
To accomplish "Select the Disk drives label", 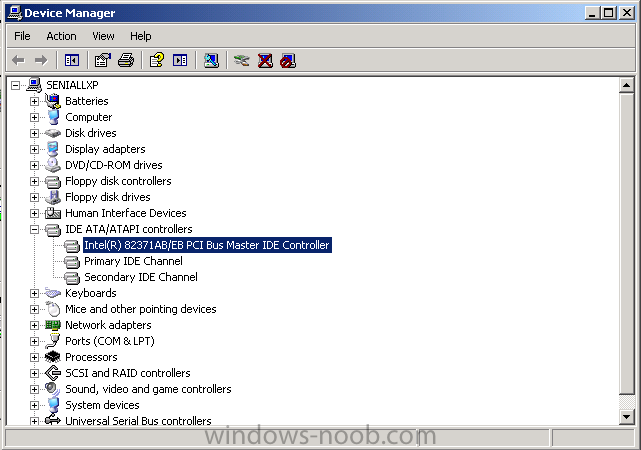I will coord(91,133).
